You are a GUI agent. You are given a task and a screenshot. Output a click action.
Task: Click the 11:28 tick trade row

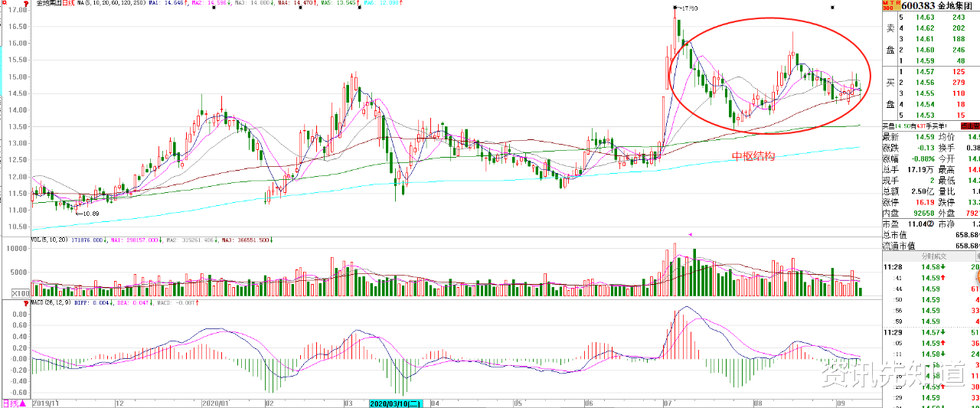(931, 266)
